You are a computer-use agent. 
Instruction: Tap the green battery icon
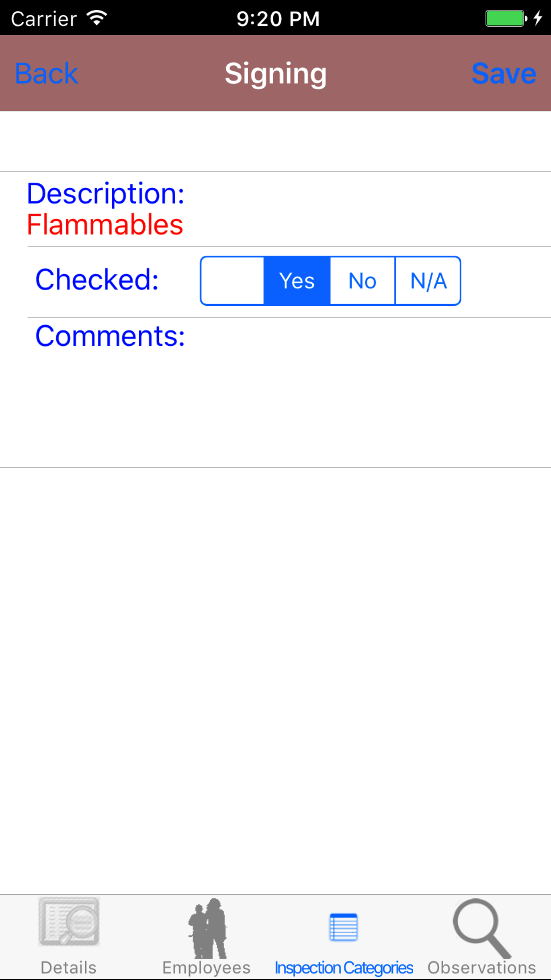pyautogui.click(x=505, y=19)
